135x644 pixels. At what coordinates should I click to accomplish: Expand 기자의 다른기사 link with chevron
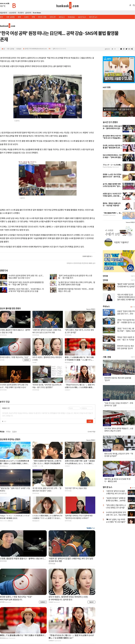88,256
